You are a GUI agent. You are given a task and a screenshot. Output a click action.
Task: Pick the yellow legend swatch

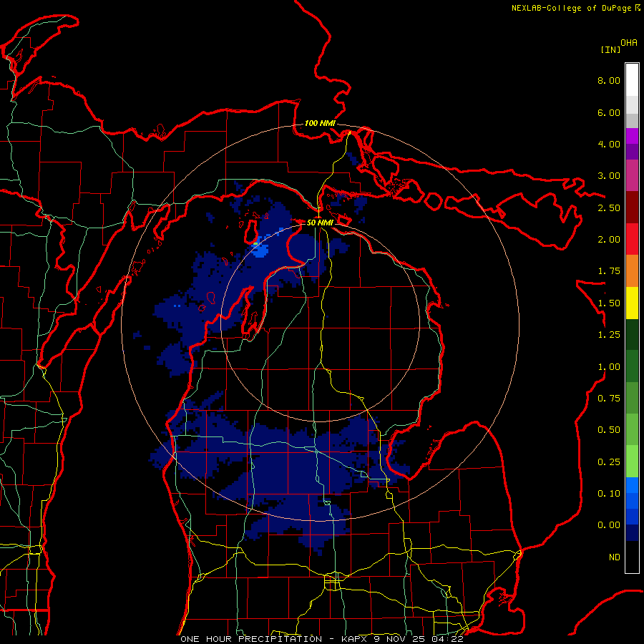(632, 303)
